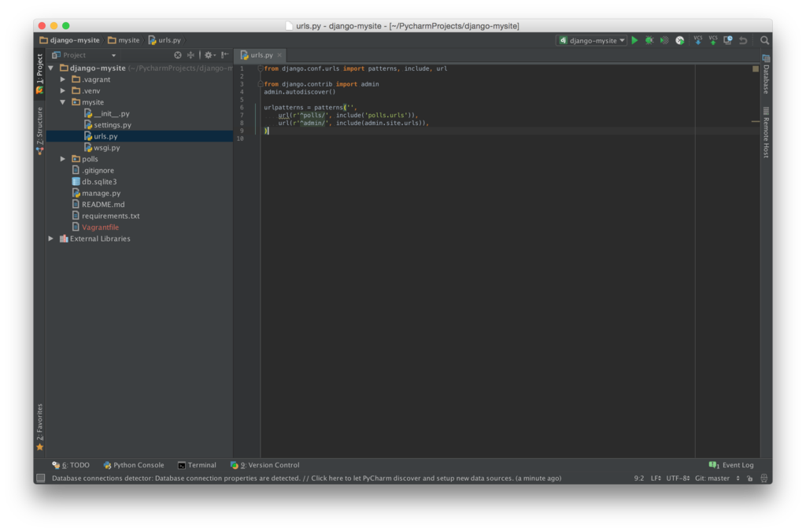Screen dimensions: 806x532
Task: Open the 6: TODO tool window
Action: click(71, 465)
